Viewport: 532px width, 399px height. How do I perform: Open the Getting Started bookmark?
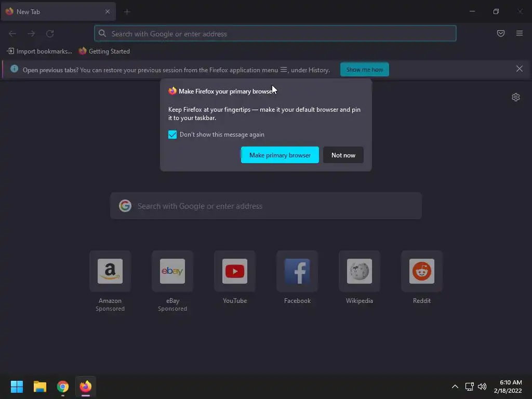(x=104, y=51)
